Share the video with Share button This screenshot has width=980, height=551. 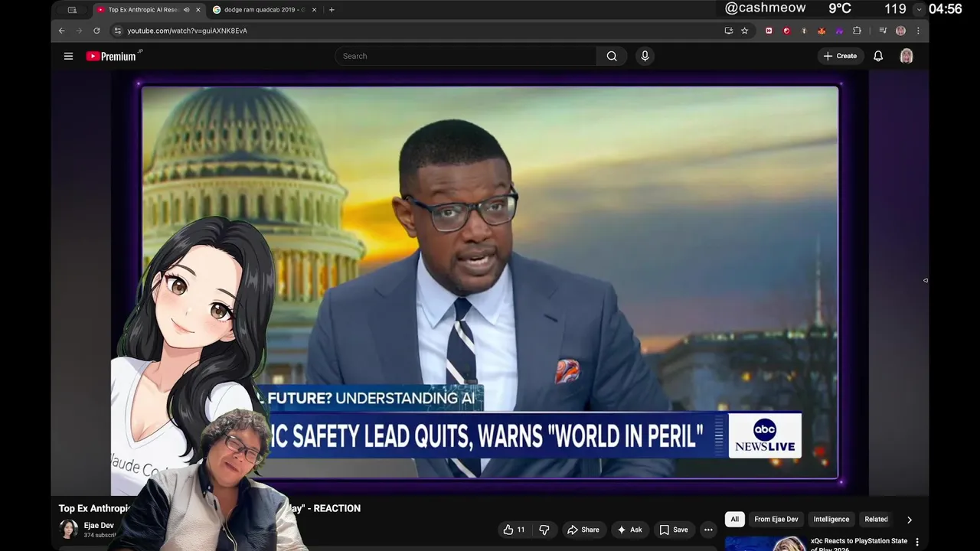pos(583,530)
